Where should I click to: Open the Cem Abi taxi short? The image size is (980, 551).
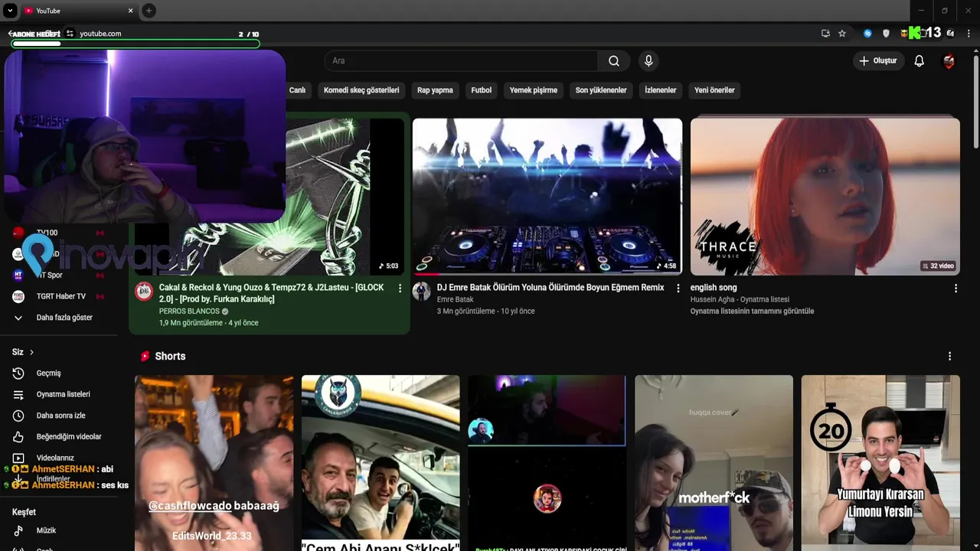click(x=381, y=463)
